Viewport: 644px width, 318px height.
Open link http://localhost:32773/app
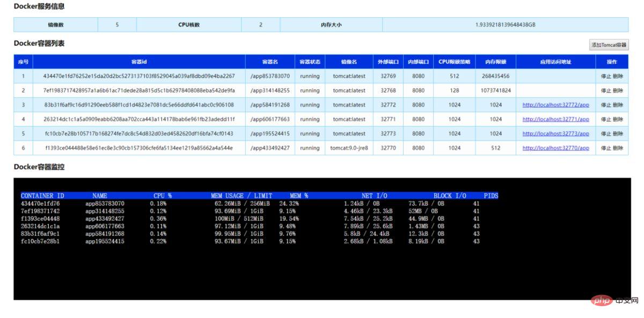coord(555,134)
